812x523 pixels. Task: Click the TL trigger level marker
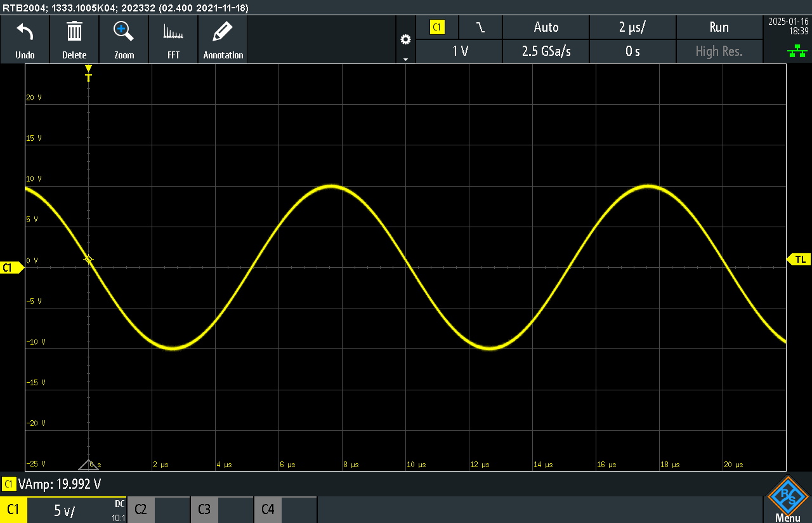pyautogui.click(x=799, y=259)
